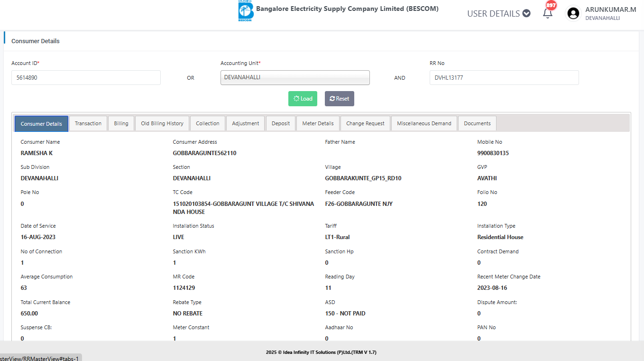644x361 pixels.
Task: Click mobile number 9900830135
Action: tap(493, 153)
